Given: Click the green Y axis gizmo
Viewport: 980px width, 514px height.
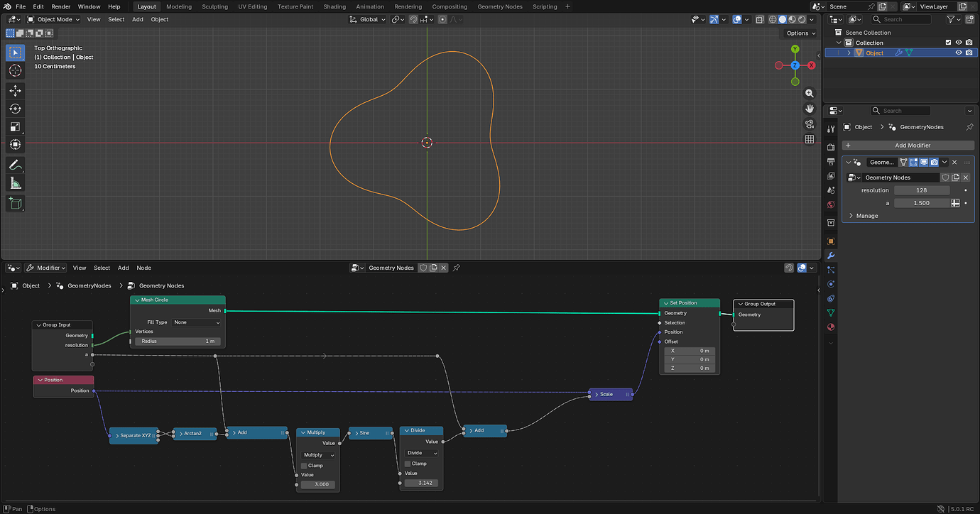Looking at the screenshot, I should 795,49.
